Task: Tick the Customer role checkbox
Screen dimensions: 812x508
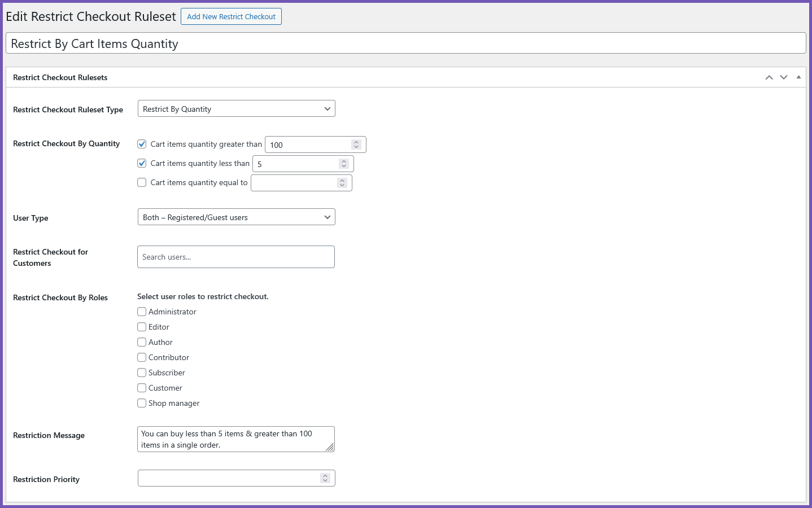Action: pyautogui.click(x=142, y=388)
